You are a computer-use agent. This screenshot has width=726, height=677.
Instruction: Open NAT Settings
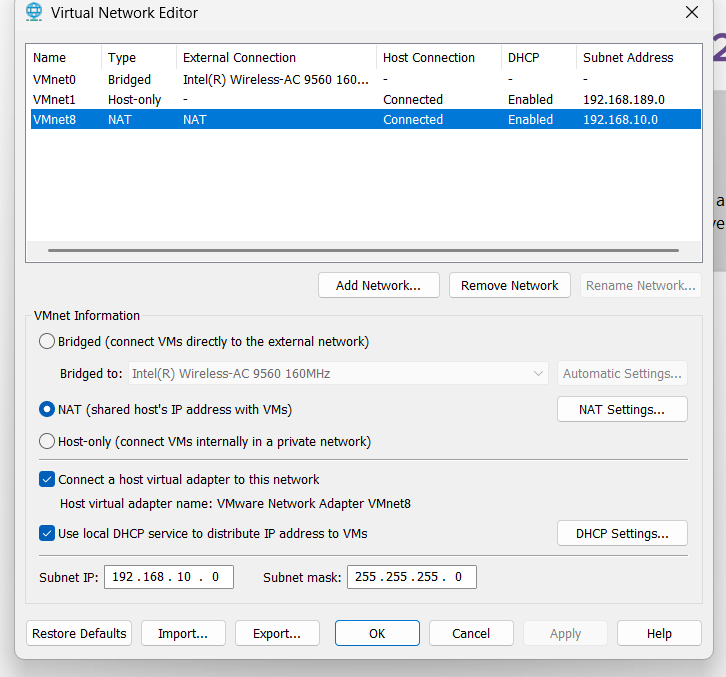click(621, 410)
